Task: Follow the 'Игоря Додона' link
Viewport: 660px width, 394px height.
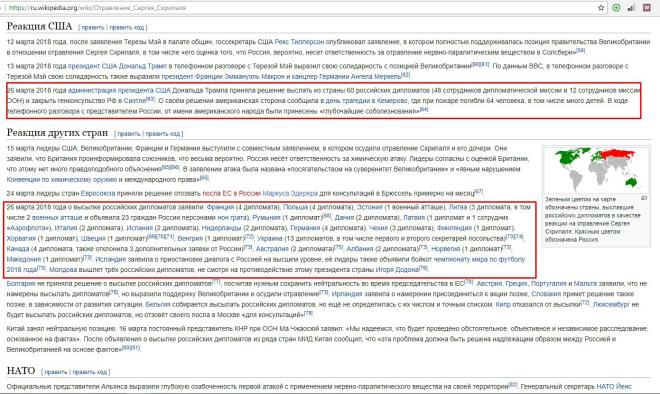Action: [x=397, y=270]
